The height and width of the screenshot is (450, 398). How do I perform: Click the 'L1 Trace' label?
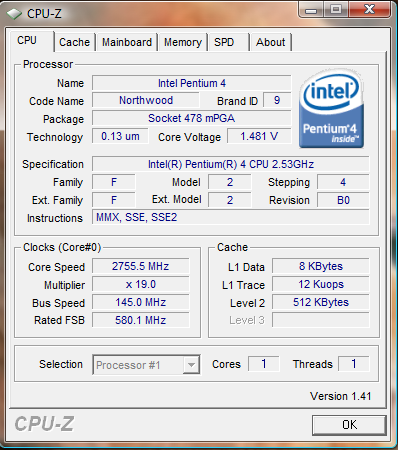coord(243,285)
